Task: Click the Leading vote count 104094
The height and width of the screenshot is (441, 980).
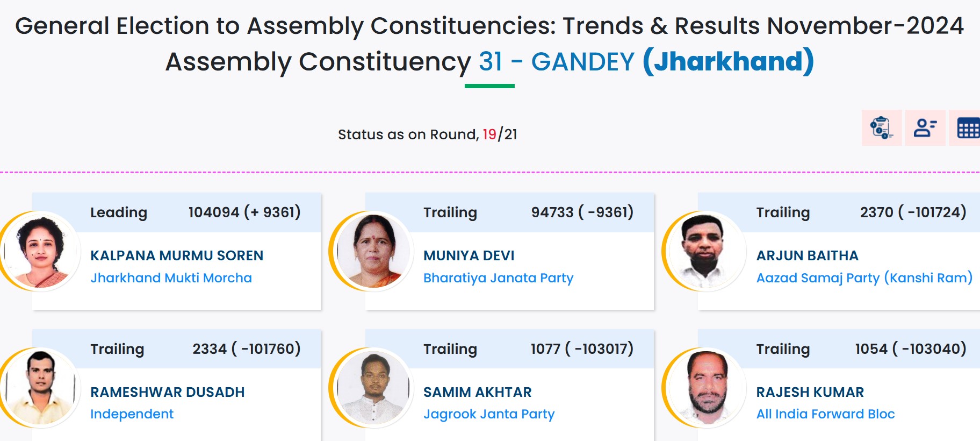Action: point(214,212)
